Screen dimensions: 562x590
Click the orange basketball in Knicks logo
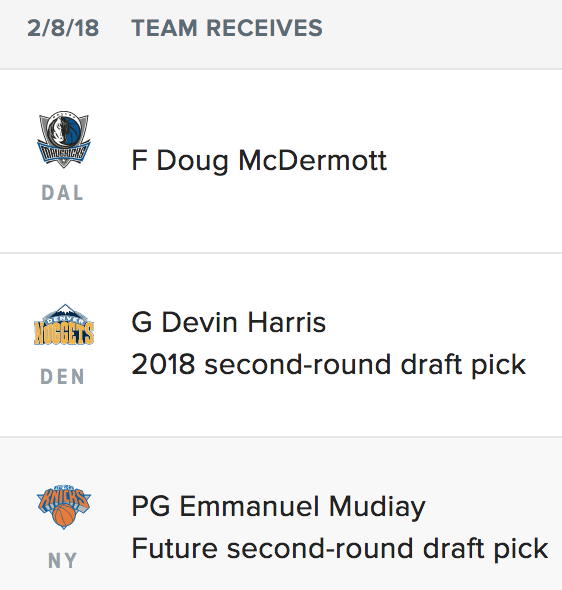click(64, 516)
